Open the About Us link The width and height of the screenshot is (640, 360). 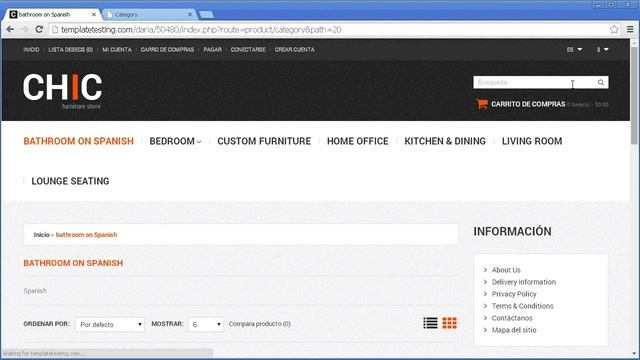point(506,270)
